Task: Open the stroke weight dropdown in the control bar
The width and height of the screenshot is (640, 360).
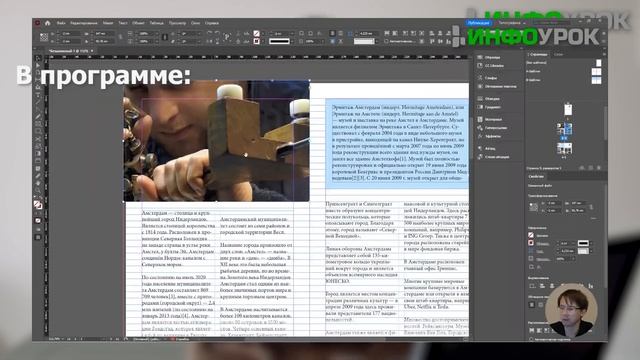Action: [291, 33]
